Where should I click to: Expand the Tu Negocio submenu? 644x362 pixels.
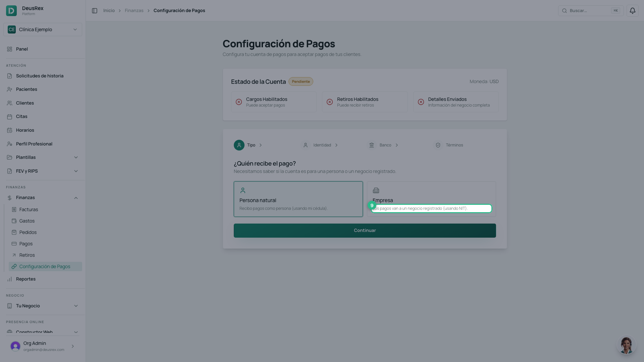pyautogui.click(x=76, y=306)
